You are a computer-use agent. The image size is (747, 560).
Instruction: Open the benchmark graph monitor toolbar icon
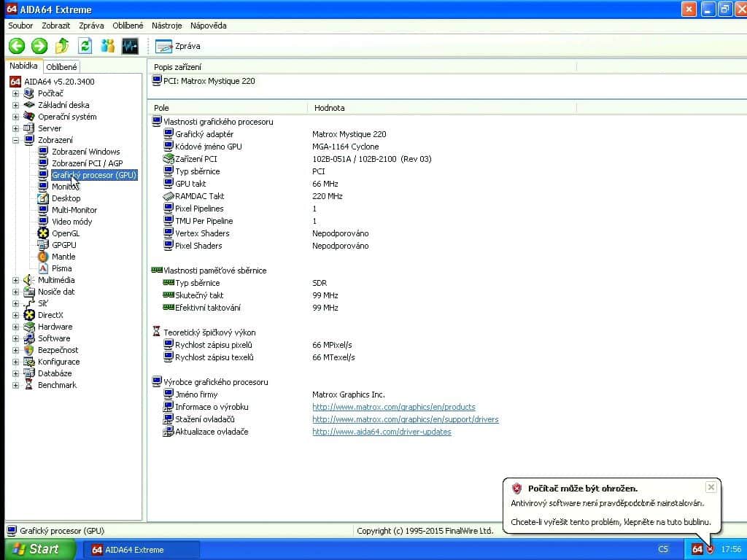coord(130,46)
